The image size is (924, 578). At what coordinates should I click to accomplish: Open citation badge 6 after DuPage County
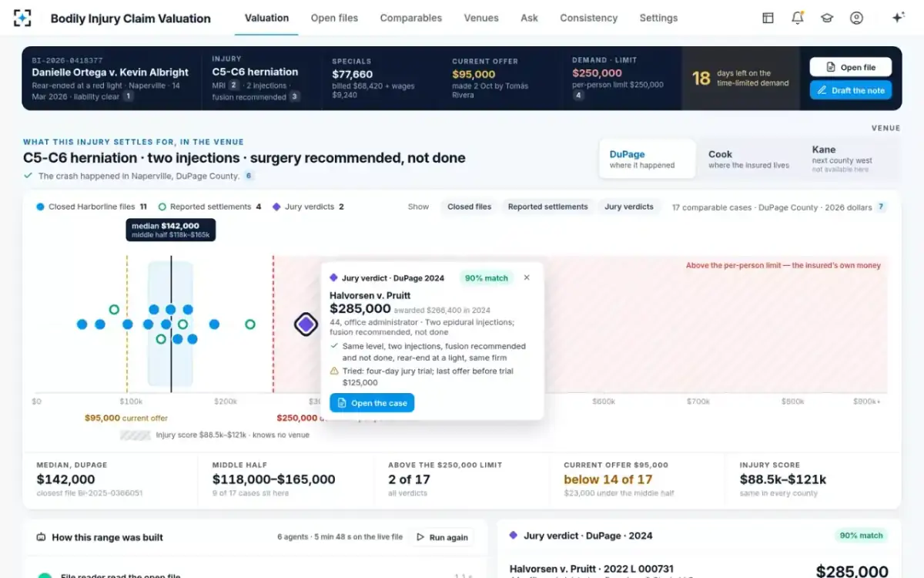249,176
